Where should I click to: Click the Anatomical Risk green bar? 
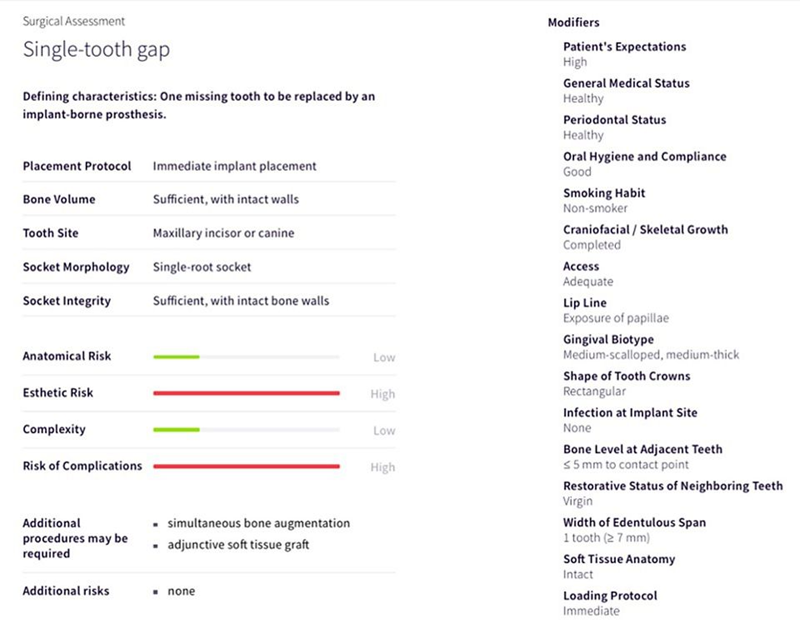176,357
